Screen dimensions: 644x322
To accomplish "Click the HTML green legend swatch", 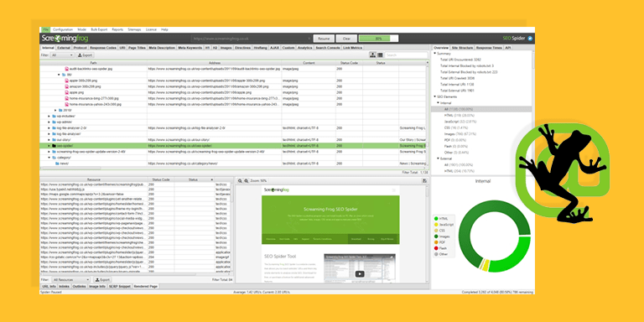I will coord(436,219).
